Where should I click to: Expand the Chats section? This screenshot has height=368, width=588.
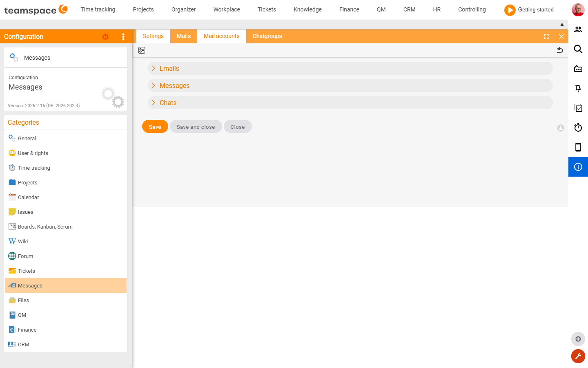click(x=350, y=103)
